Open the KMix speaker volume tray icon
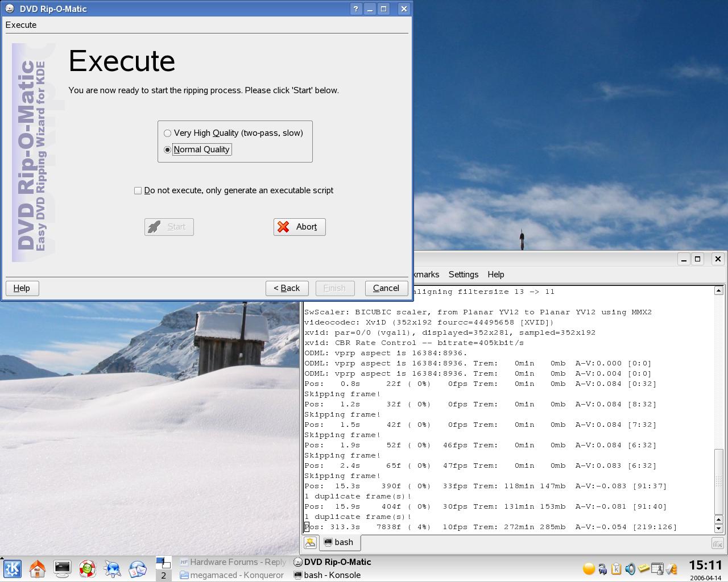This screenshot has height=582, width=728. (x=630, y=568)
